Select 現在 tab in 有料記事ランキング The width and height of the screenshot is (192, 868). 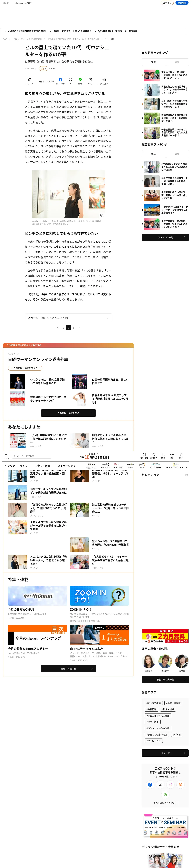(x=153, y=62)
